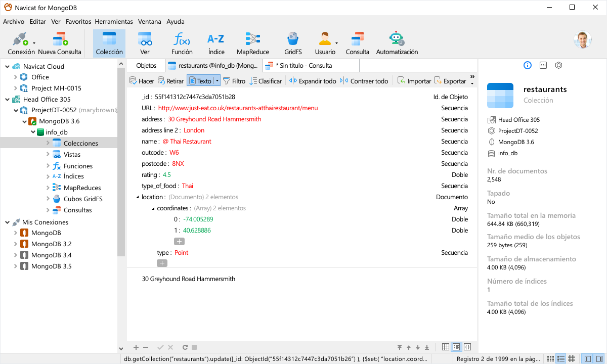Click the Filtro button
Viewport: 607px width, 364px height.
coord(234,81)
